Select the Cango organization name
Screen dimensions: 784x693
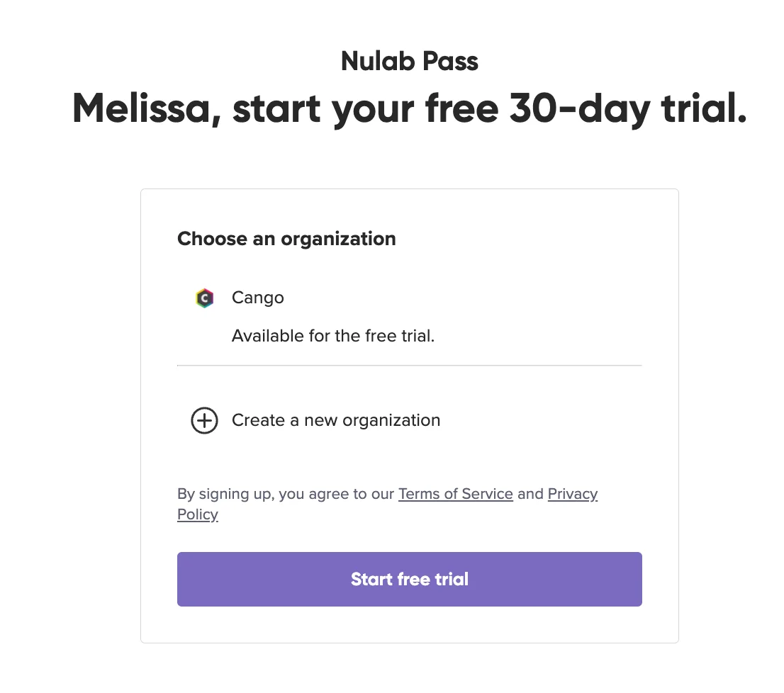(x=257, y=298)
